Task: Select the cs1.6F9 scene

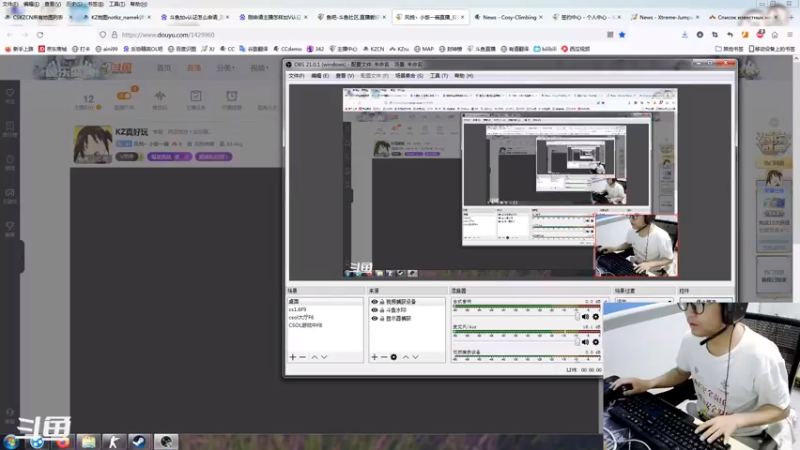Action: coord(325,309)
